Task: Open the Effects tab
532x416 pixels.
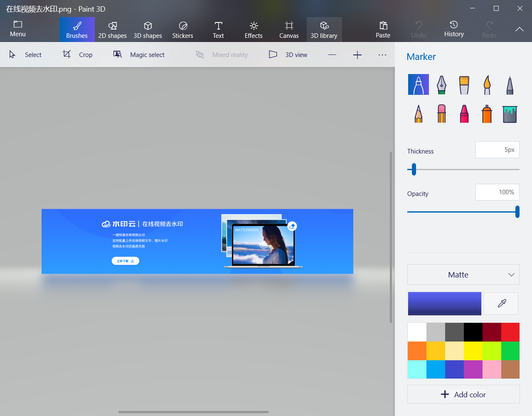Action: [254, 30]
